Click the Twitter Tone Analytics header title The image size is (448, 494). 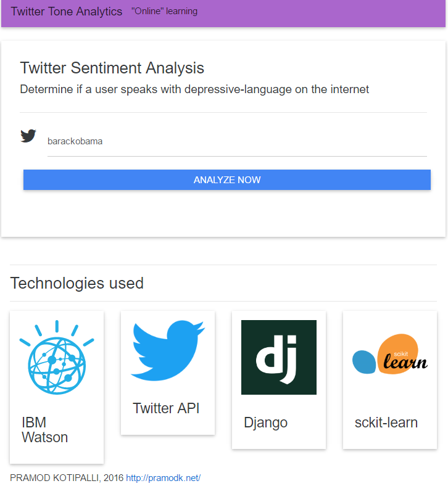tap(67, 12)
